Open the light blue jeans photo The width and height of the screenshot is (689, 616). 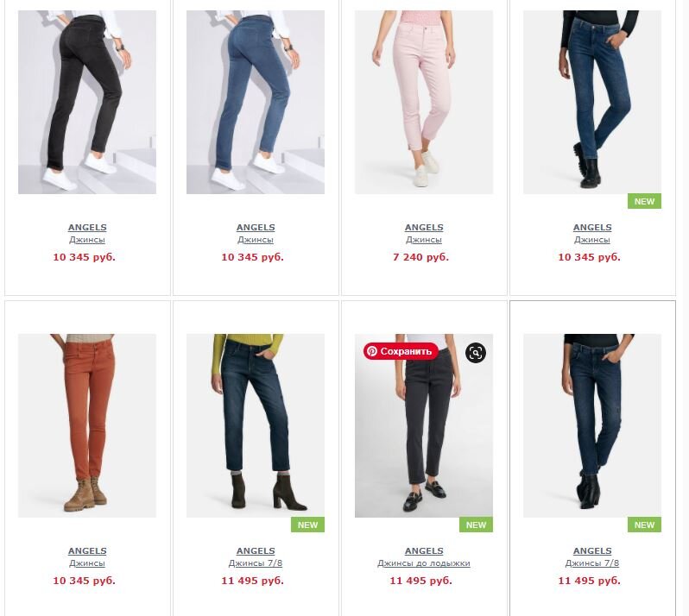256,102
